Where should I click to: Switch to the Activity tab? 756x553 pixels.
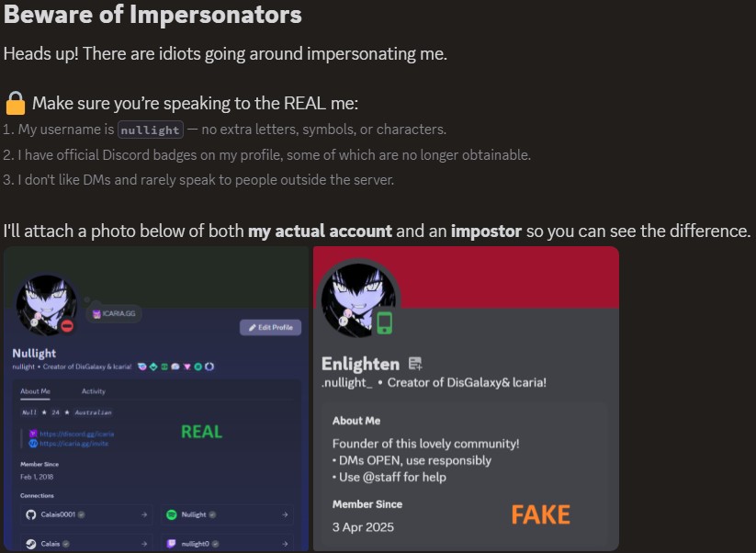pos(93,391)
